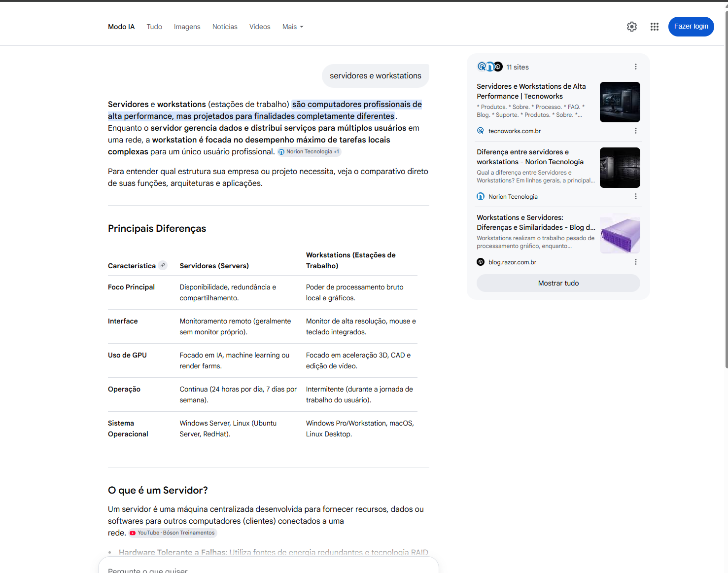Click the 'Interface' row label
Screen dimensions: 728x573
point(123,321)
